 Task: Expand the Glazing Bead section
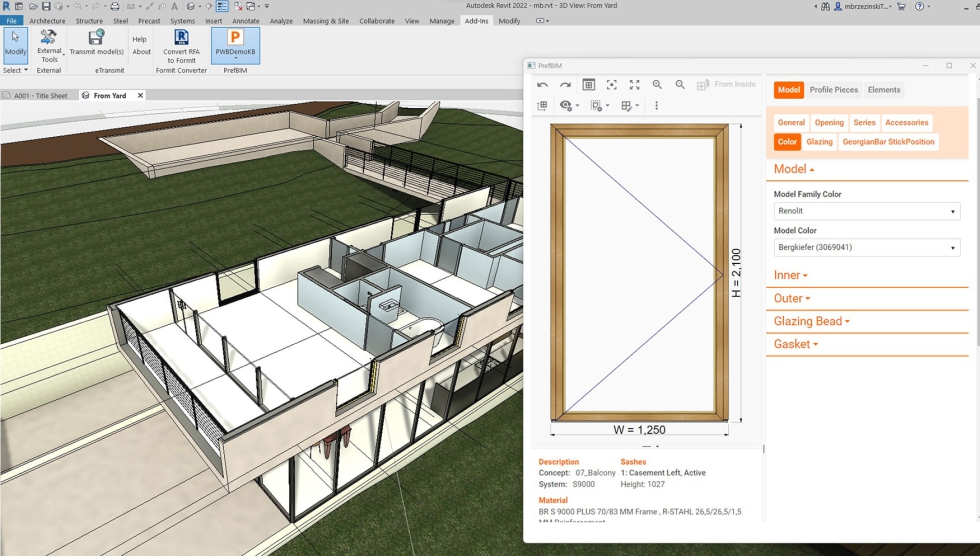click(811, 322)
